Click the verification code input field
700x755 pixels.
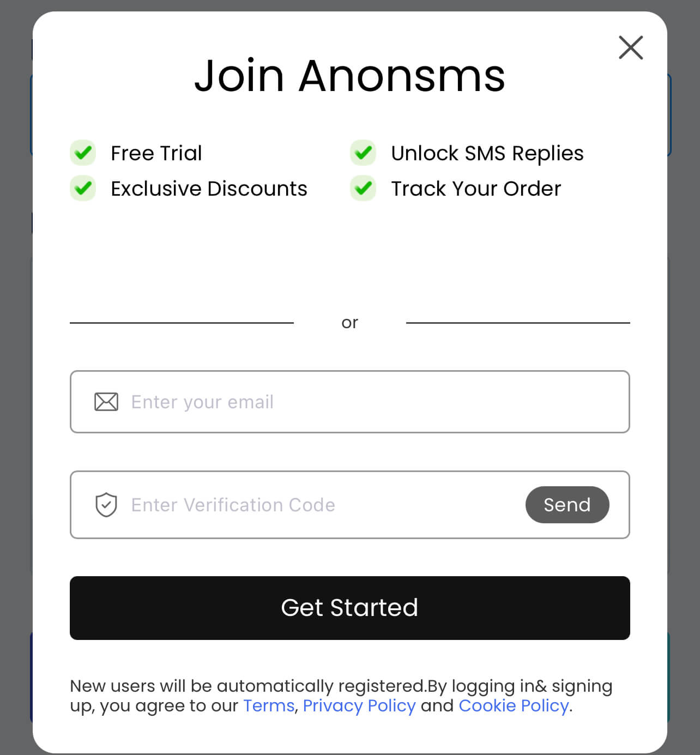coord(300,505)
